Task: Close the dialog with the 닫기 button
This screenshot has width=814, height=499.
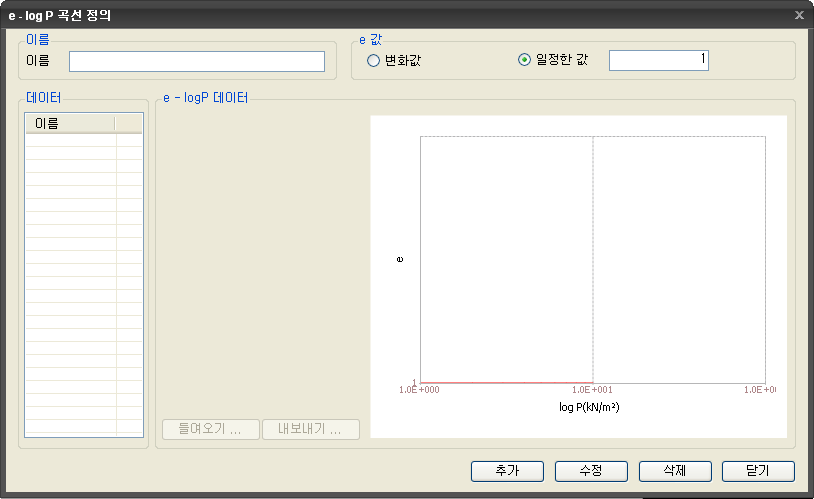Action: [758, 471]
